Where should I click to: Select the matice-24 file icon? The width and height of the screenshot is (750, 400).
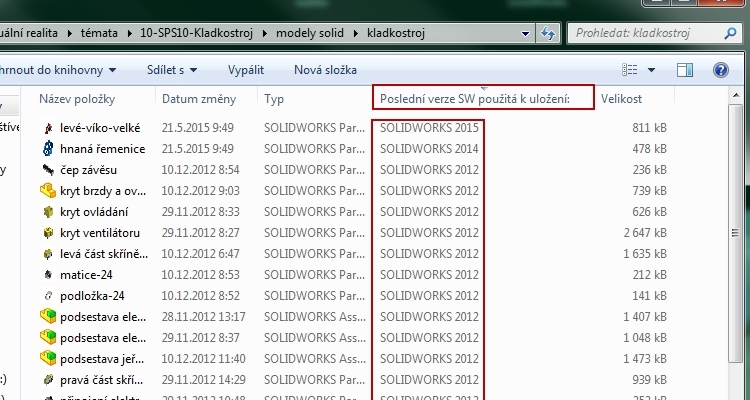pyautogui.click(x=48, y=275)
